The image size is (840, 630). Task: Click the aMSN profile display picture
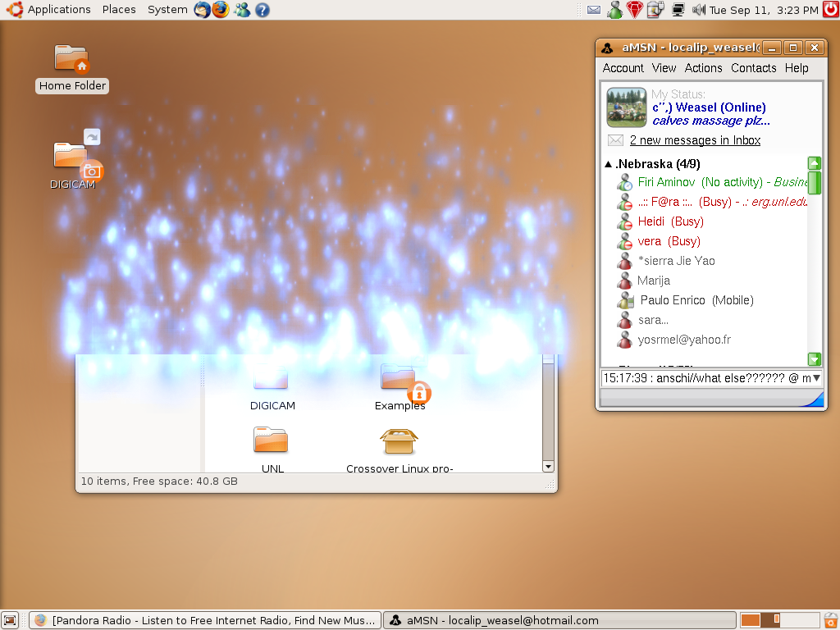[x=627, y=107]
